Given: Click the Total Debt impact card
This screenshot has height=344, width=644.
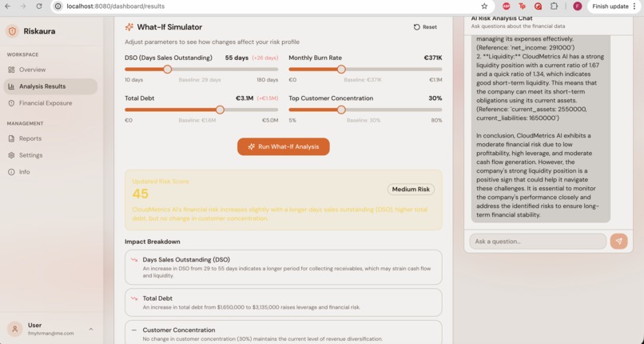Looking at the screenshot, I should coord(284,302).
